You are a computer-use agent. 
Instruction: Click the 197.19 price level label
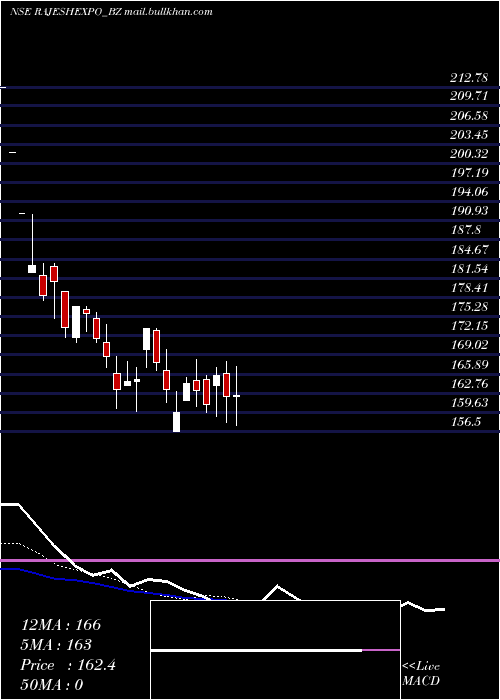click(x=469, y=172)
